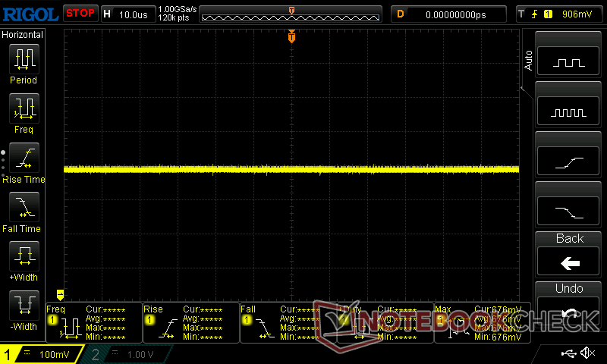Open the Rise measurement result box
This screenshot has height=364, width=607.
[191, 322]
